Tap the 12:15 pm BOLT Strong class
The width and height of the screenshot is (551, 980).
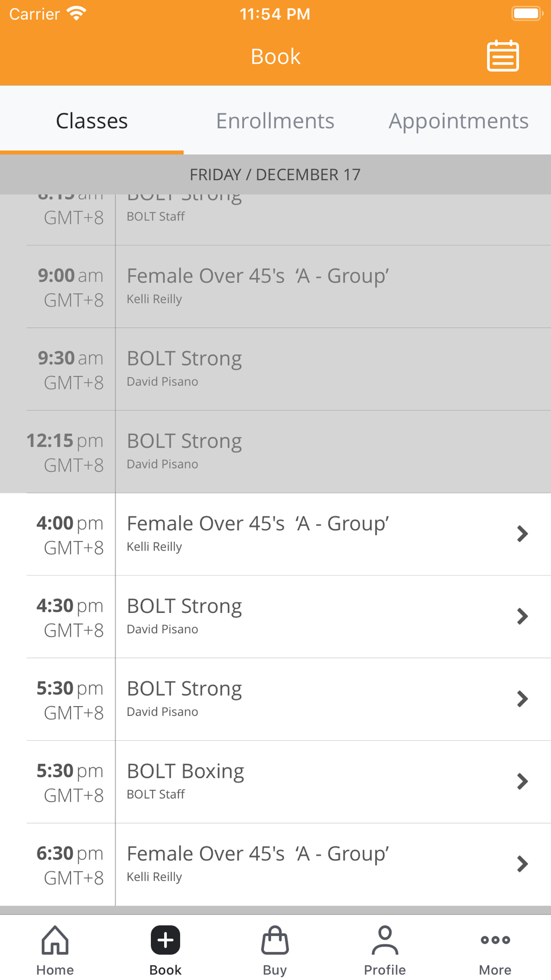click(184, 441)
